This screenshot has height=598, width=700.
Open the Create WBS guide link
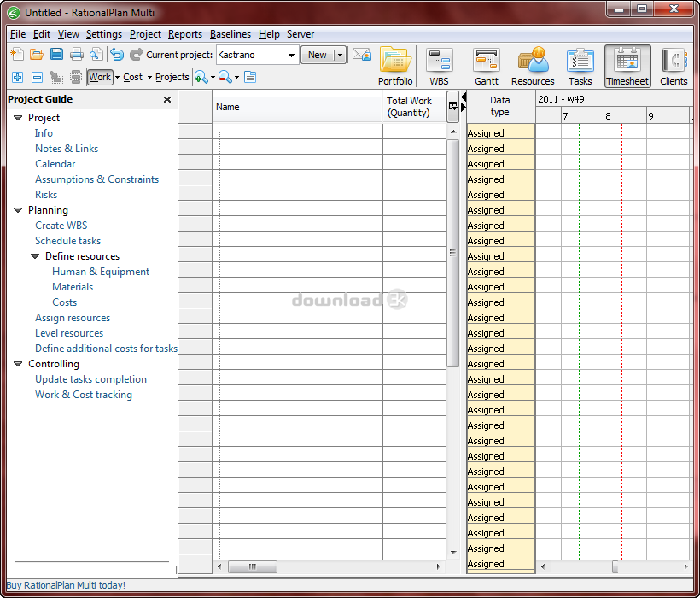(61, 226)
